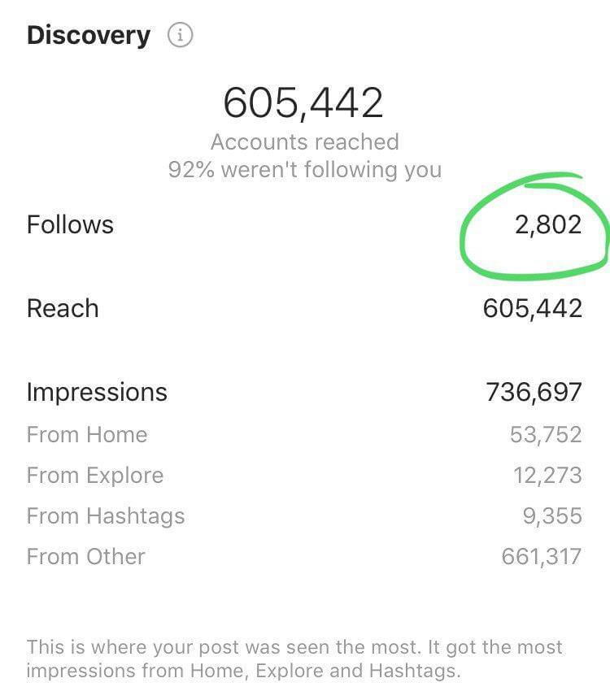Click the 53,752 From Home value
Screen dimensions: 610x700
coord(546,435)
